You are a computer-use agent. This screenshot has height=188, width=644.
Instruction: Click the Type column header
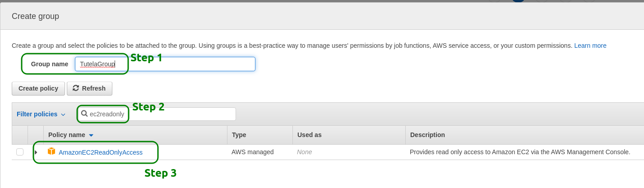point(239,135)
